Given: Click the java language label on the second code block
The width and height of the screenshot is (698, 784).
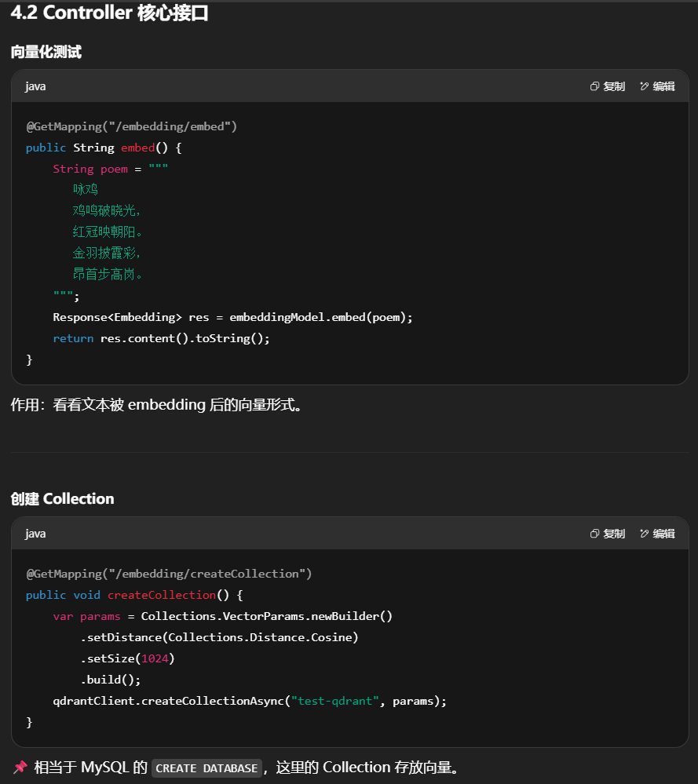Looking at the screenshot, I should [x=35, y=534].
